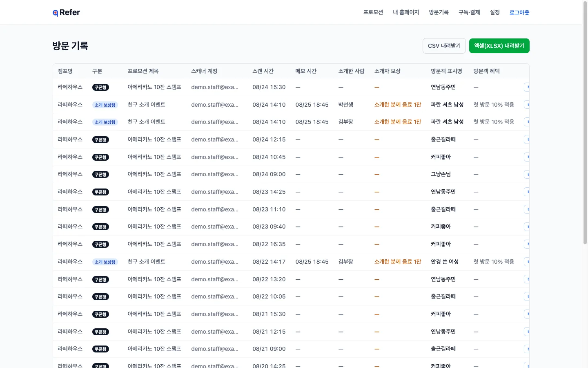Viewport: 588px width, 368px height.
Task: Click the 프로모션 제목 column header
Action: 143,71
